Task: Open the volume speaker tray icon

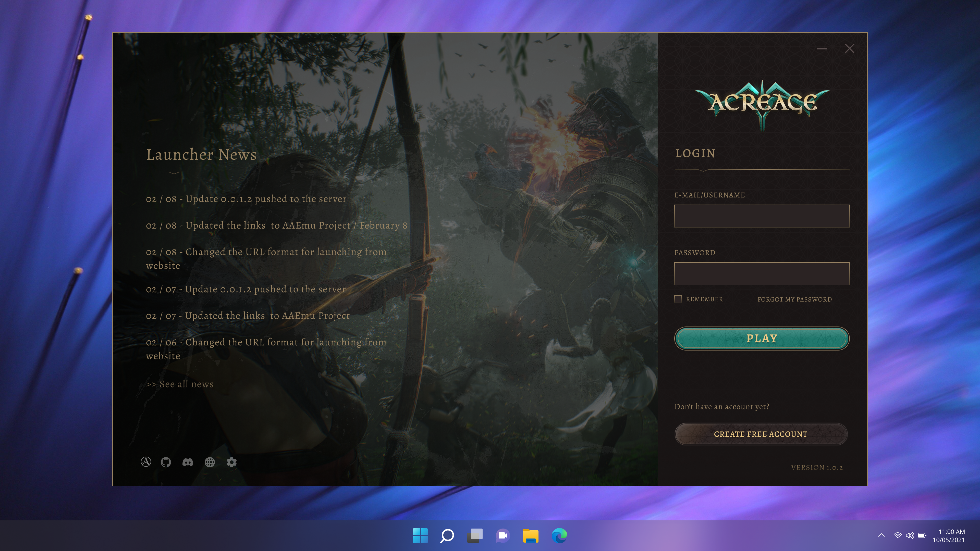Action: (910, 536)
